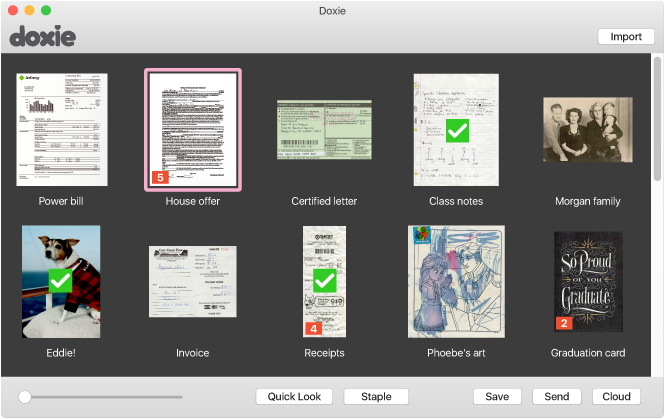Select the Morgan family photo
Image resolution: width=665 pixels, height=419 pixels.
click(588, 129)
